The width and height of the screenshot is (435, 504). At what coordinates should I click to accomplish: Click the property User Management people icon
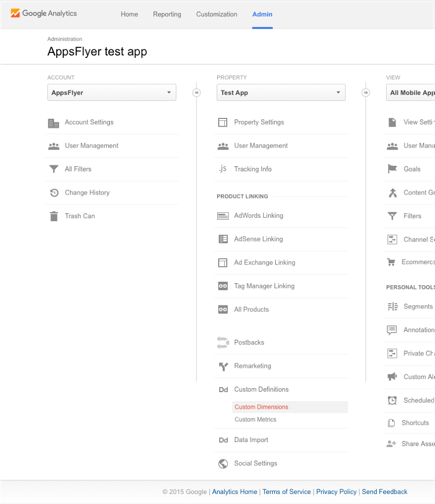[223, 146]
